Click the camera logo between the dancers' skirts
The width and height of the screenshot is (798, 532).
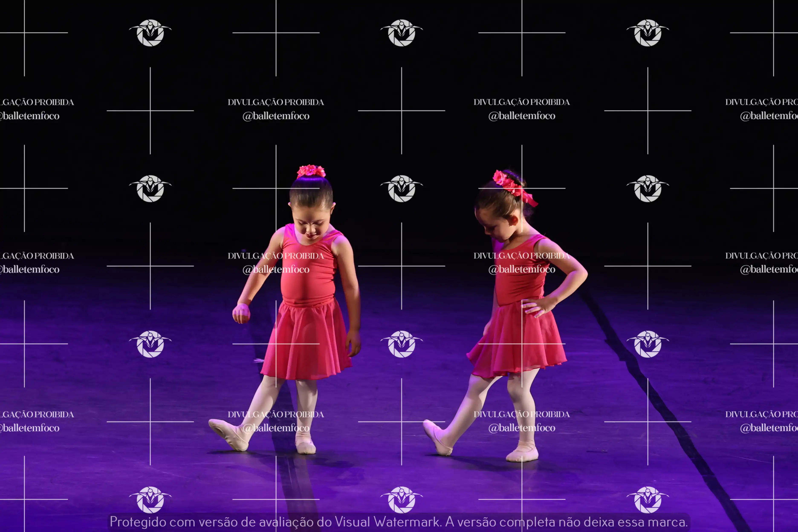tap(401, 344)
